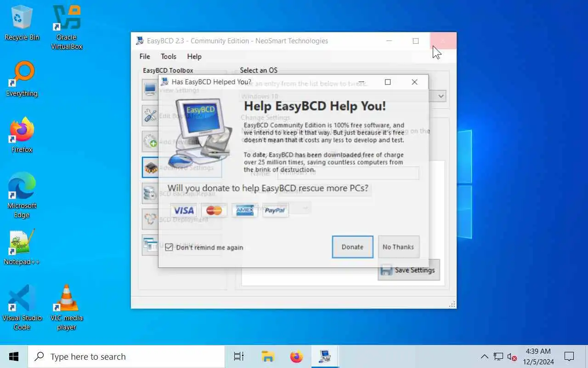
Task: Click Save Settings button in EasyBCD
Action: [409, 270]
